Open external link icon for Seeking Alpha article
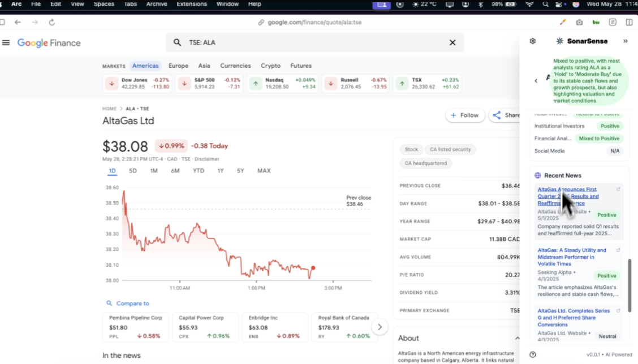The width and height of the screenshot is (638, 364). tap(618, 250)
